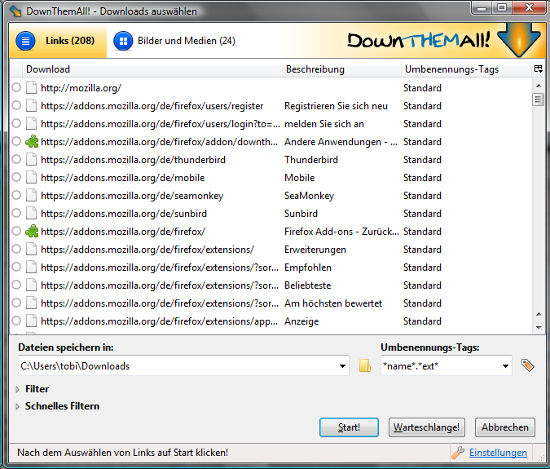This screenshot has height=469, width=550.
Task: Click the file icon of the thunderbird row
Action: pos(31,160)
